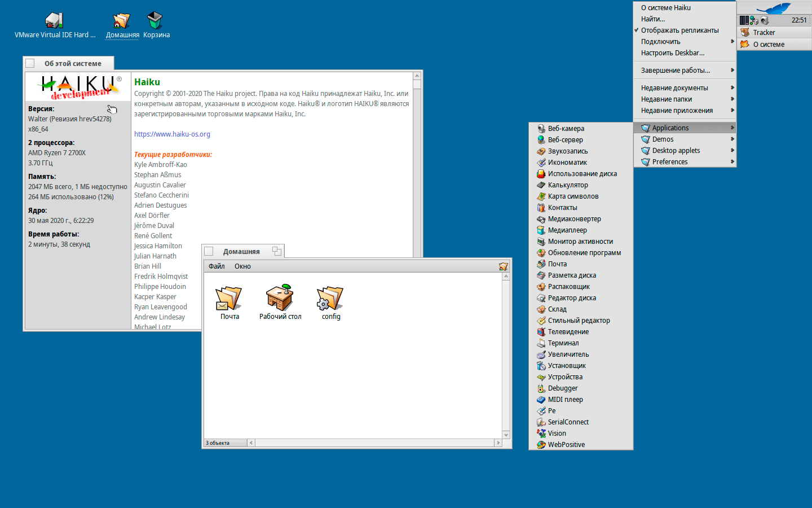Screen dimensions: 812x508
Task: Open Устройства from the Applications list
Action: pyautogui.click(x=581, y=377)
